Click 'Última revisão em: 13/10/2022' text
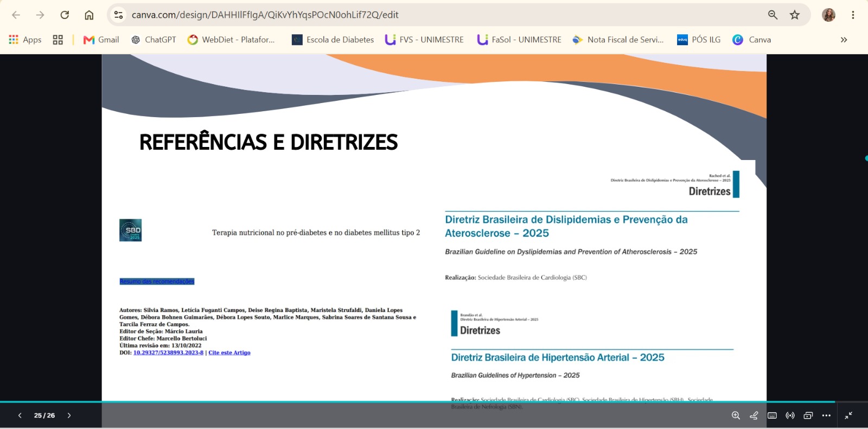868x429 pixels. click(x=160, y=345)
